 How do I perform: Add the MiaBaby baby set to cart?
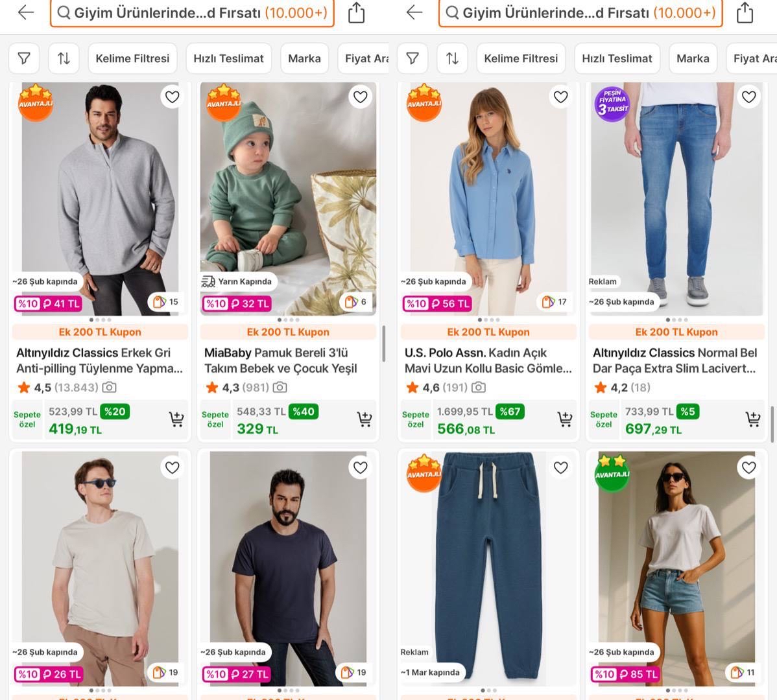click(x=364, y=419)
